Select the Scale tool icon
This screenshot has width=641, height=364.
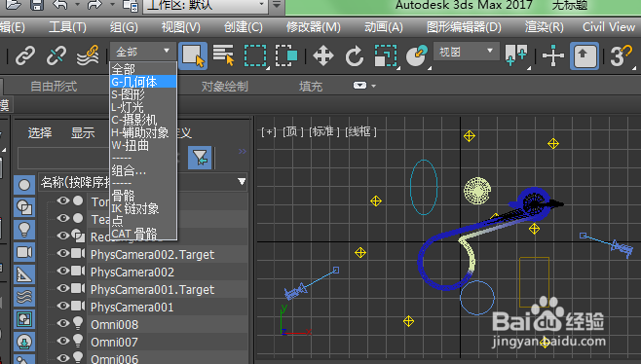tap(386, 55)
